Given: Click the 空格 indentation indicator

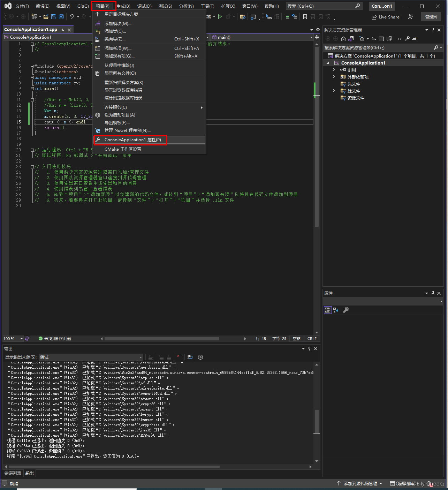Looking at the screenshot, I should (297, 339).
